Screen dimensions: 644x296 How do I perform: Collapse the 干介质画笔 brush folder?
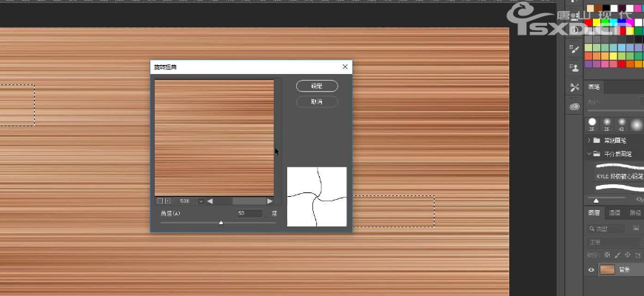pyautogui.click(x=590, y=154)
